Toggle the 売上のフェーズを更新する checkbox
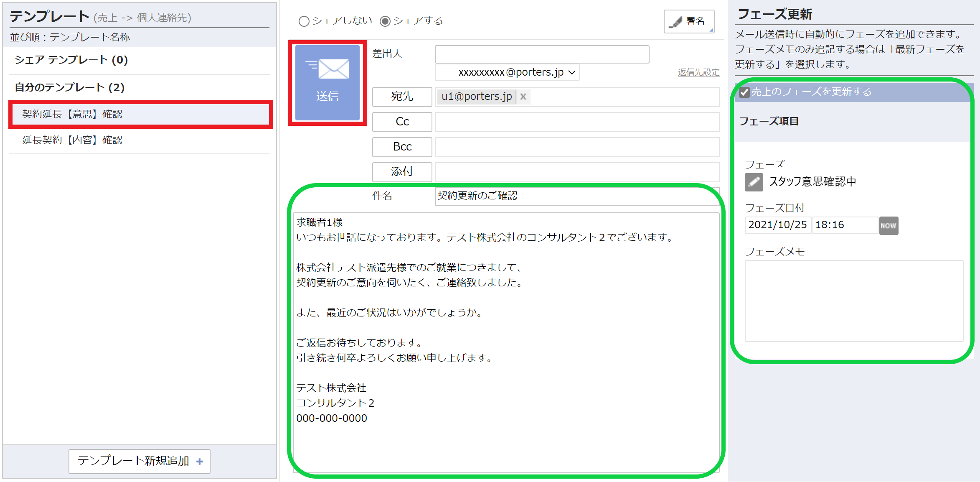 (x=744, y=92)
